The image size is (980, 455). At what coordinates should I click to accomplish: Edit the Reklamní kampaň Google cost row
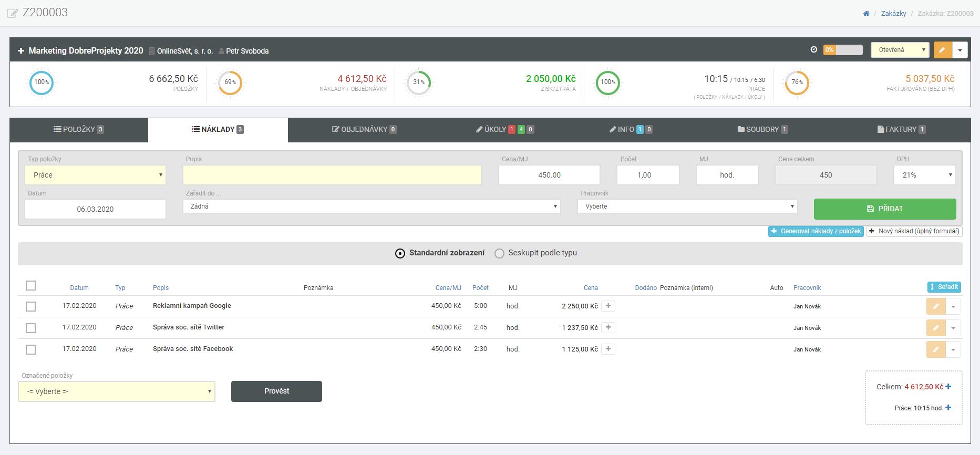[x=936, y=306]
